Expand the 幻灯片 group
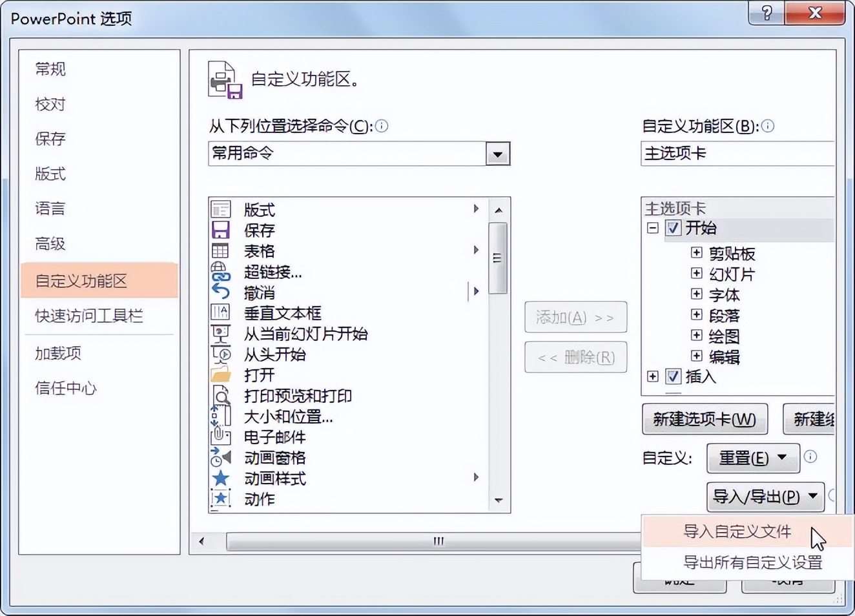 pyautogui.click(x=697, y=273)
